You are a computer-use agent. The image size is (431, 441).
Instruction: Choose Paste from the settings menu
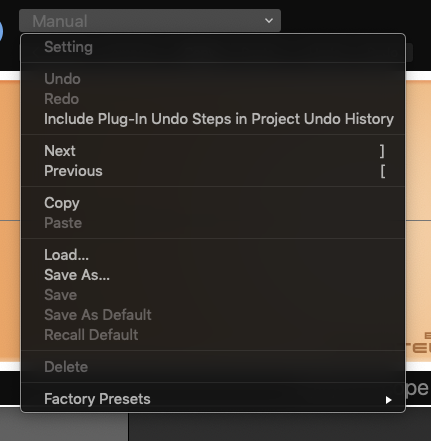coord(213,223)
